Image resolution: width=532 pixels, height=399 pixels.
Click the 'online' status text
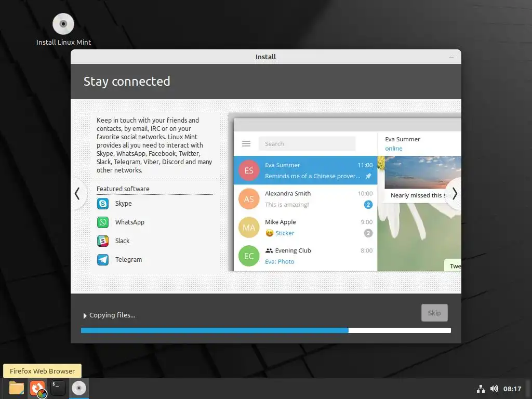[x=394, y=149]
